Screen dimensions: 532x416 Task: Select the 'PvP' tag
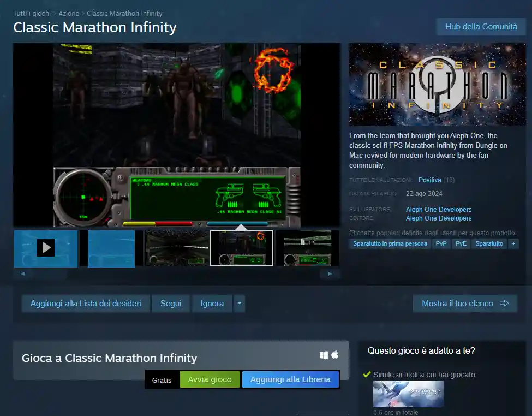pyautogui.click(x=441, y=244)
